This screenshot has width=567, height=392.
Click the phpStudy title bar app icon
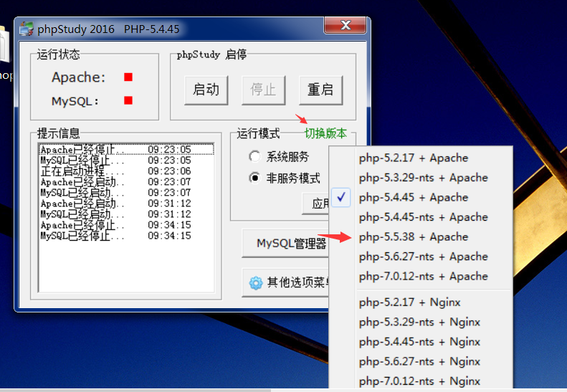pyautogui.click(x=26, y=29)
